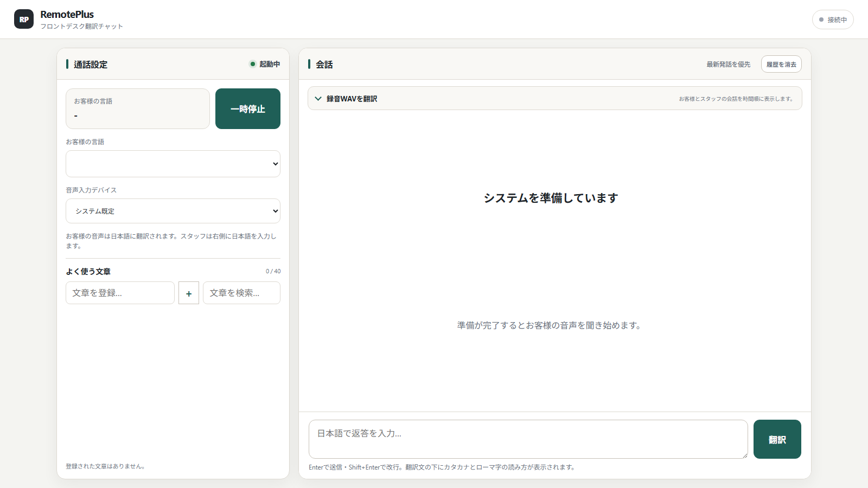
Task: Click the 接続中 connection status badge
Action: click(x=833, y=20)
